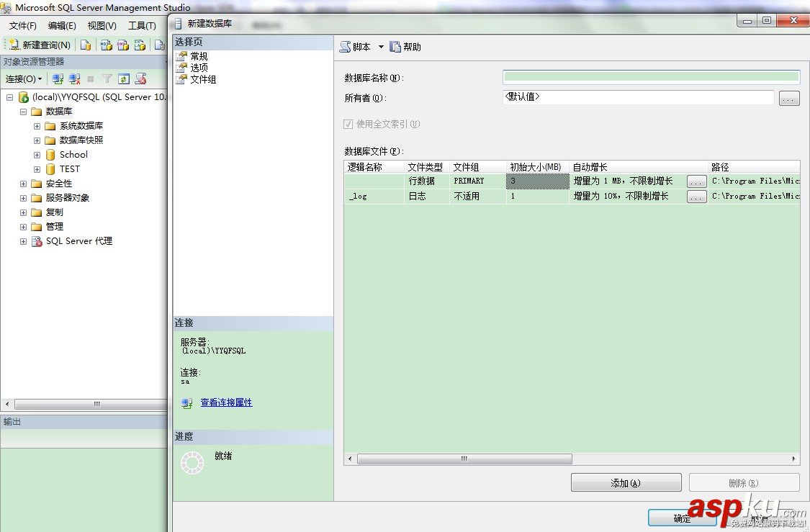Expand the 复制 node

click(23, 213)
